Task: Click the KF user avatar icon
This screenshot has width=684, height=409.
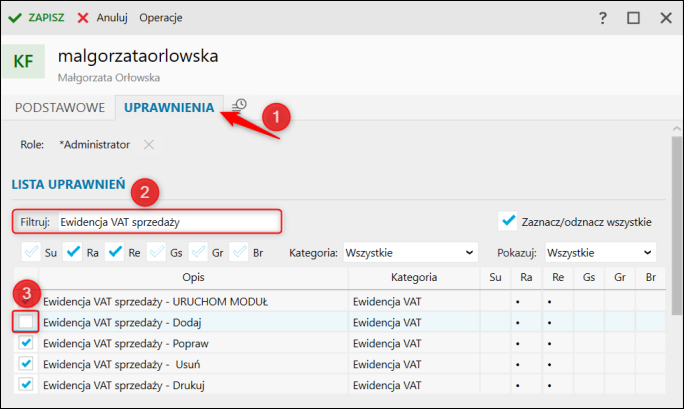Action: (24, 61)
